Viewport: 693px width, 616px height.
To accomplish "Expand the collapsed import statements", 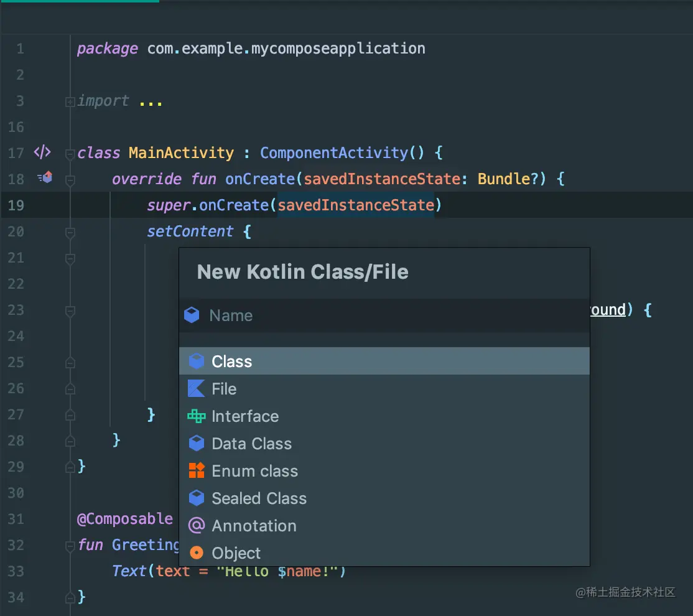I will 70,101.
